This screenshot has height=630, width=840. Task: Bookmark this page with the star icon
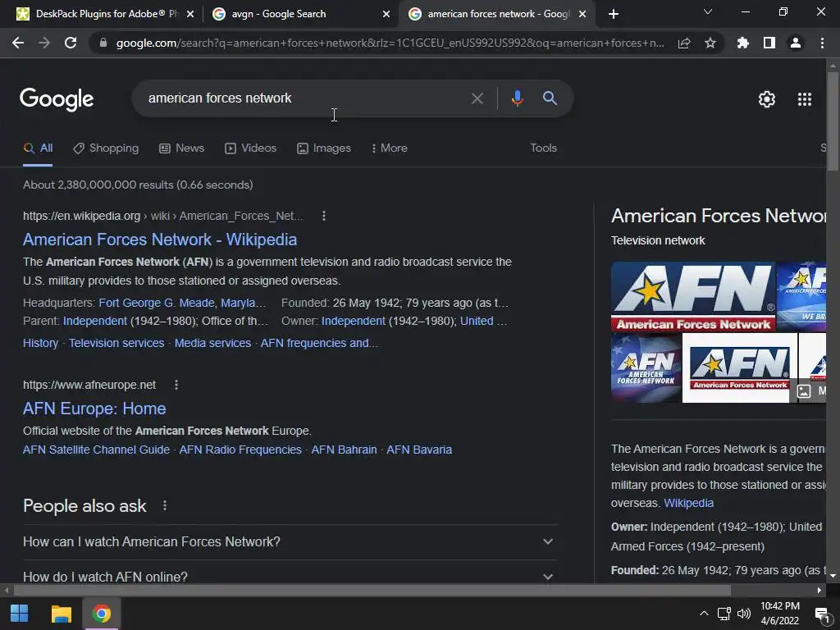pyautogui.click(x=710, y=43)
